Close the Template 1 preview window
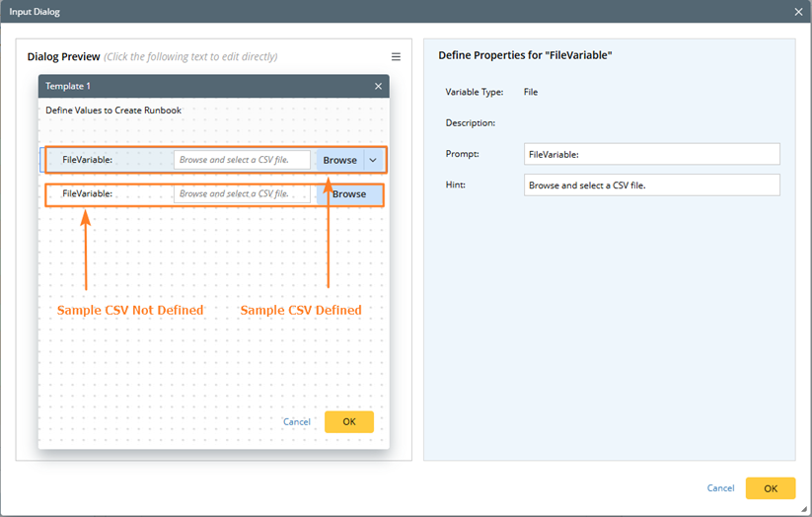This screenshot has height=517, width=812. pos(378,87)
